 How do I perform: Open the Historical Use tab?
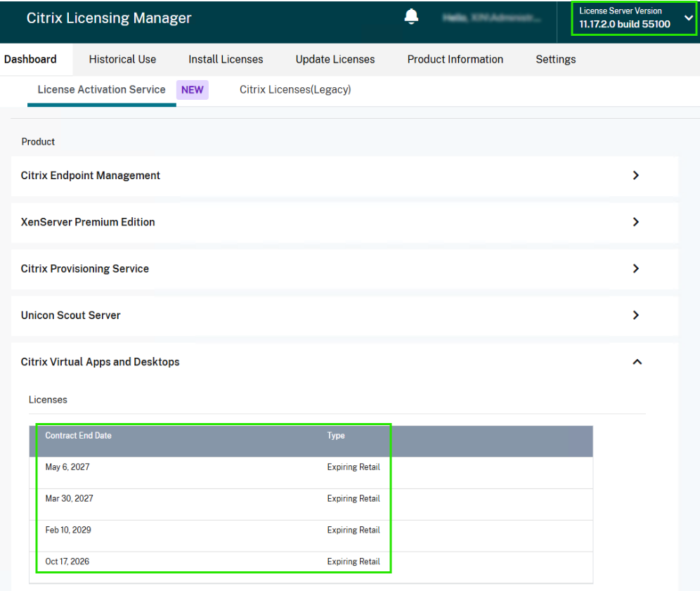tap(122, 59)
